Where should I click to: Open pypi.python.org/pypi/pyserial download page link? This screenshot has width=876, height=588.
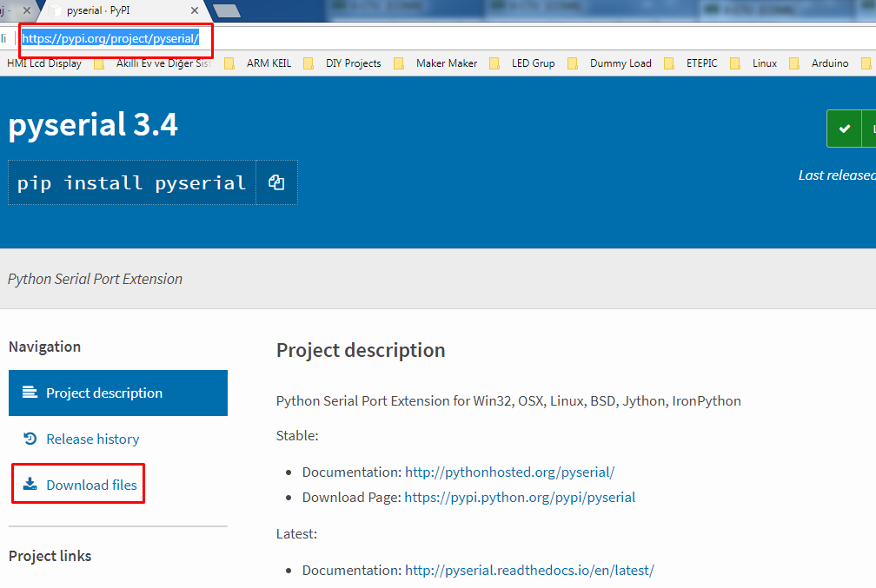click(x=520, y=498)
